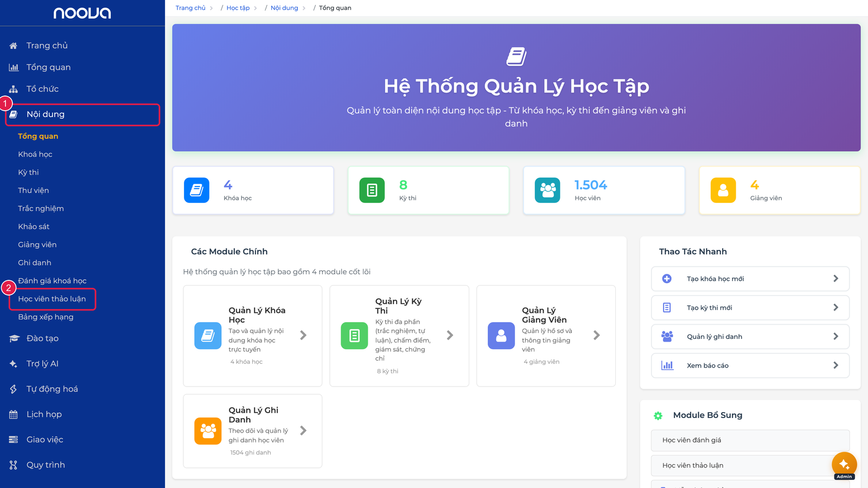Viewport: 868px width, 488px height.
Task: Click the home icon beside Trang chủ
Action: pyautogui.click(x=14, y=46)
